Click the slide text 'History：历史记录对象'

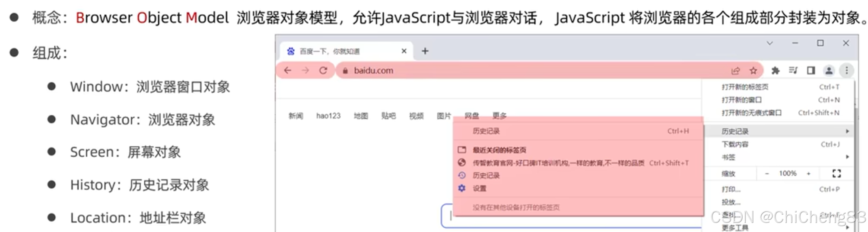(140, 185)
